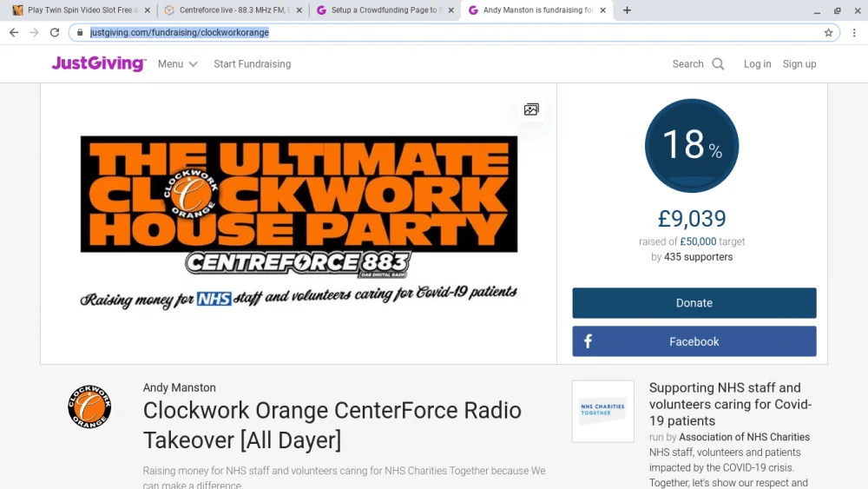
Task: Open Association of NHS Charities link
Action: pos(744,437)
